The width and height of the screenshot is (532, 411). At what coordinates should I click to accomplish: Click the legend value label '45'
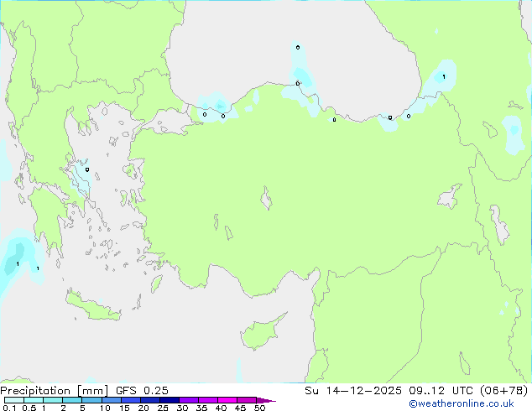(240, 408)
